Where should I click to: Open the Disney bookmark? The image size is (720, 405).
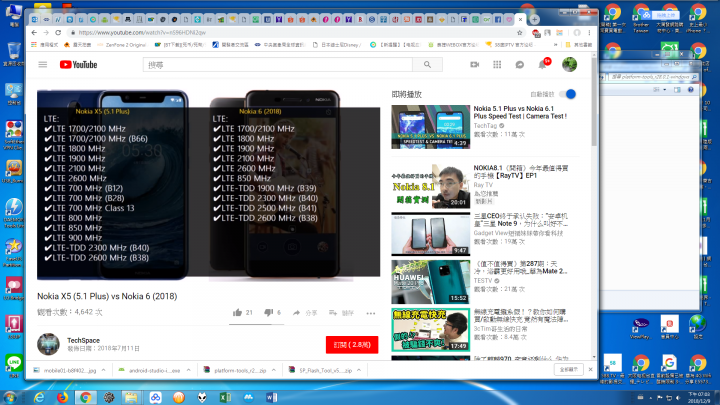point(337,45)
